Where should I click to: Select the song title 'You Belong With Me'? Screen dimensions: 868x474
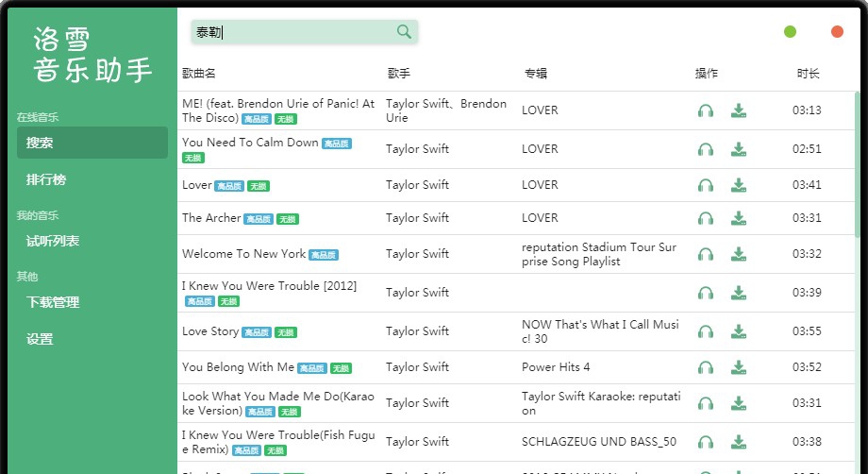[238, 367]
